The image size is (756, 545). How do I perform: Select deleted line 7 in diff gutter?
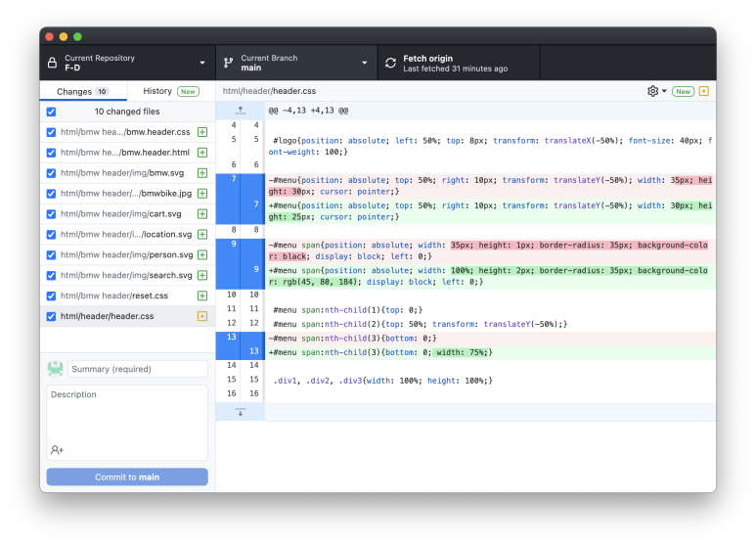(241, 186)
